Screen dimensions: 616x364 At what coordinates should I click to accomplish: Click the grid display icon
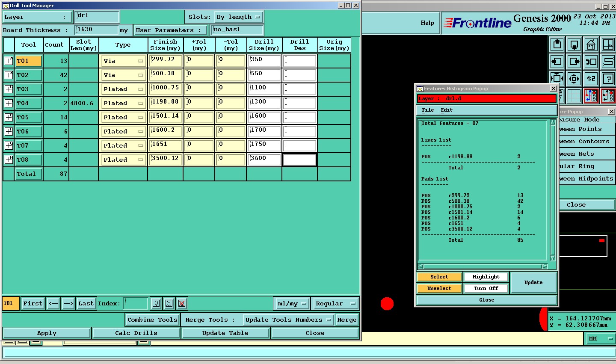point(574,96)
